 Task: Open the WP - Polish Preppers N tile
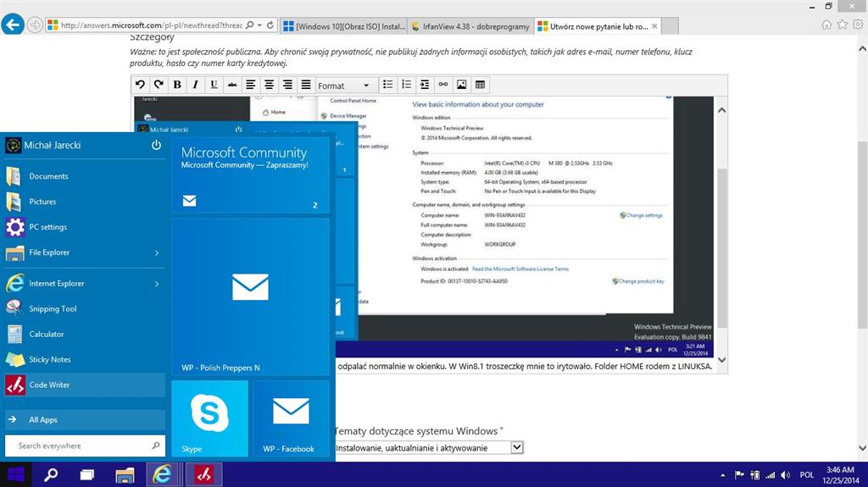[250, 297]
